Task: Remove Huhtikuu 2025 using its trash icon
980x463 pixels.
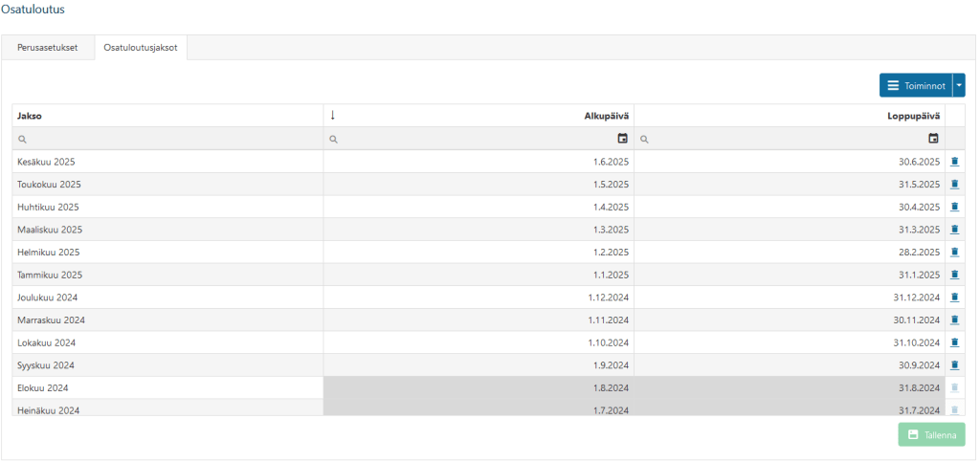Action: [x=954, y=207]
